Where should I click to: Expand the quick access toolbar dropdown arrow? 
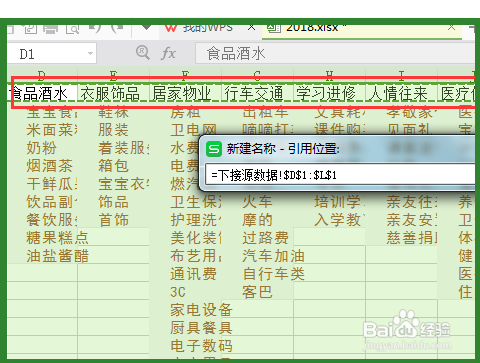146,28
